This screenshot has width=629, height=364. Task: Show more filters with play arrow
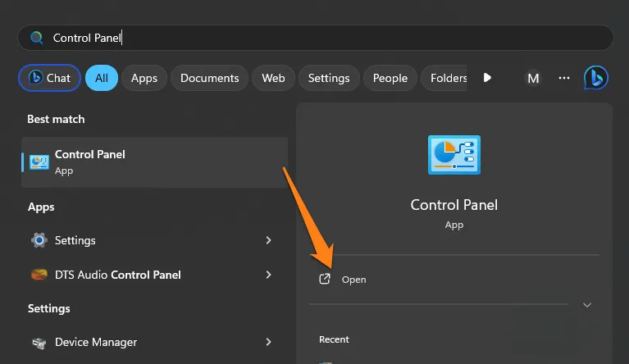487,77
